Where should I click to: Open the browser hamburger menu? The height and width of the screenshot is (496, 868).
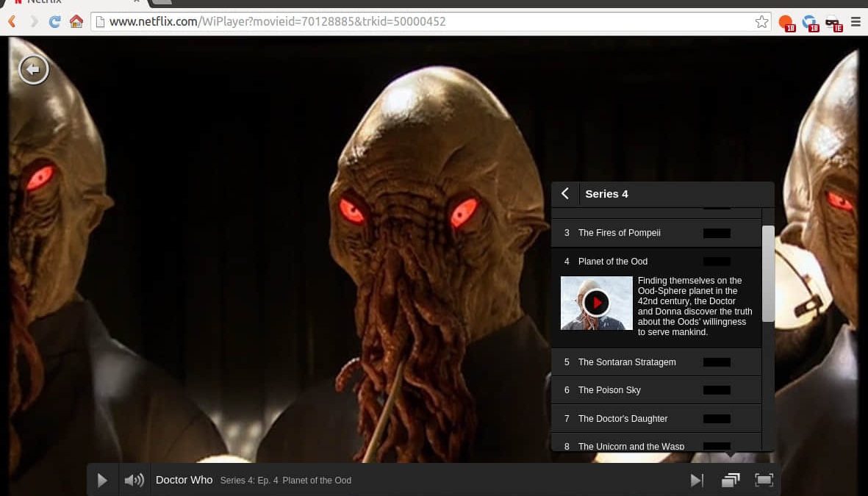click(856, 21)
